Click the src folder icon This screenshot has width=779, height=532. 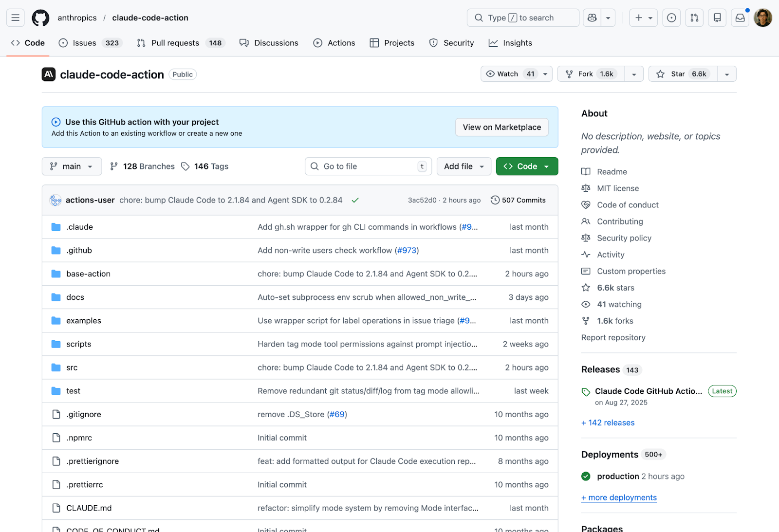point(56,367)
